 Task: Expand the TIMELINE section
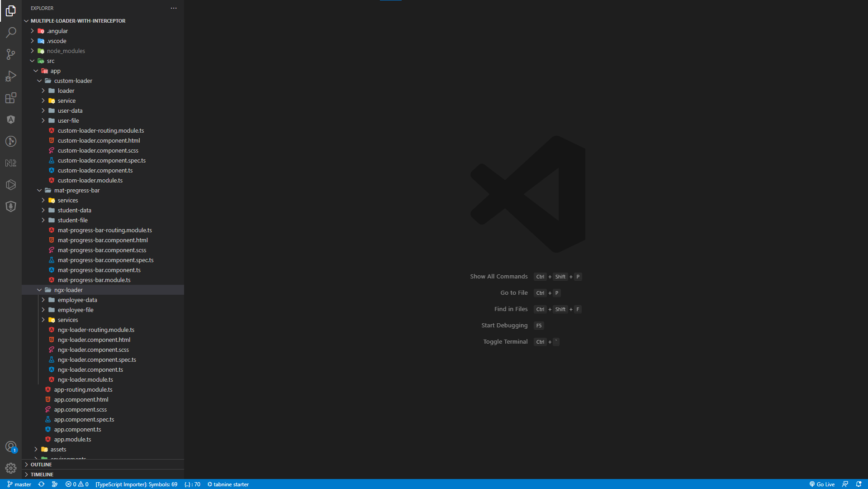[103, 475]
